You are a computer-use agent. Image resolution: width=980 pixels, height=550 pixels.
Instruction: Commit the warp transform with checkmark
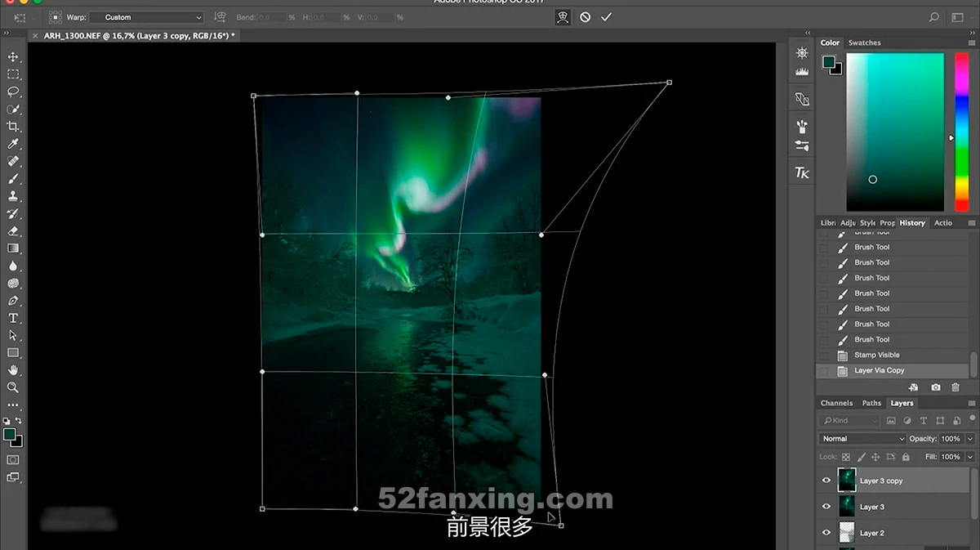(x=606, y=16)
